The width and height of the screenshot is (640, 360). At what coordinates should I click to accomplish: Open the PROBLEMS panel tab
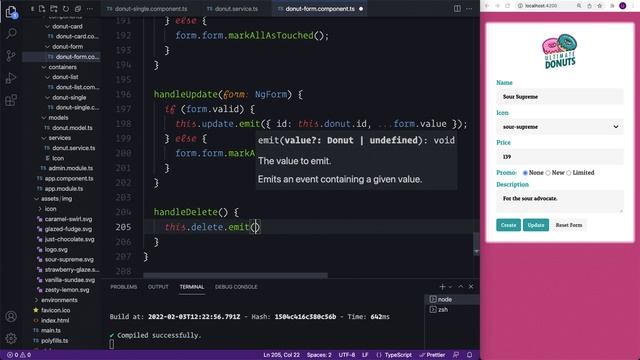(x=124, y=287)
